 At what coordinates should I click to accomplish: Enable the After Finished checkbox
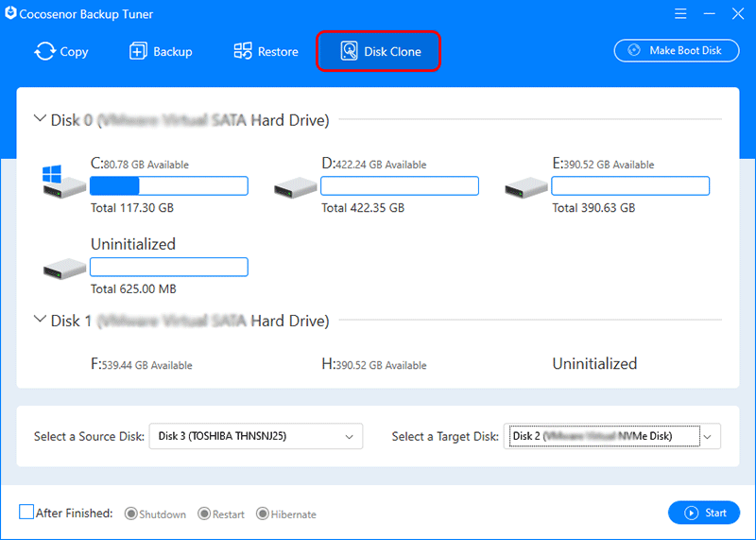[26, 512]
